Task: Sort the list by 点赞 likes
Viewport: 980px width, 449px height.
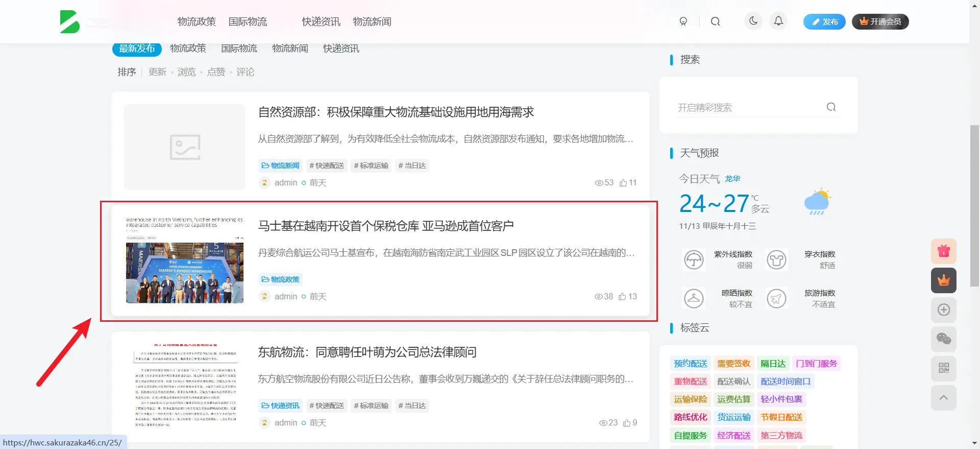Action: click(x=216, y=72)
